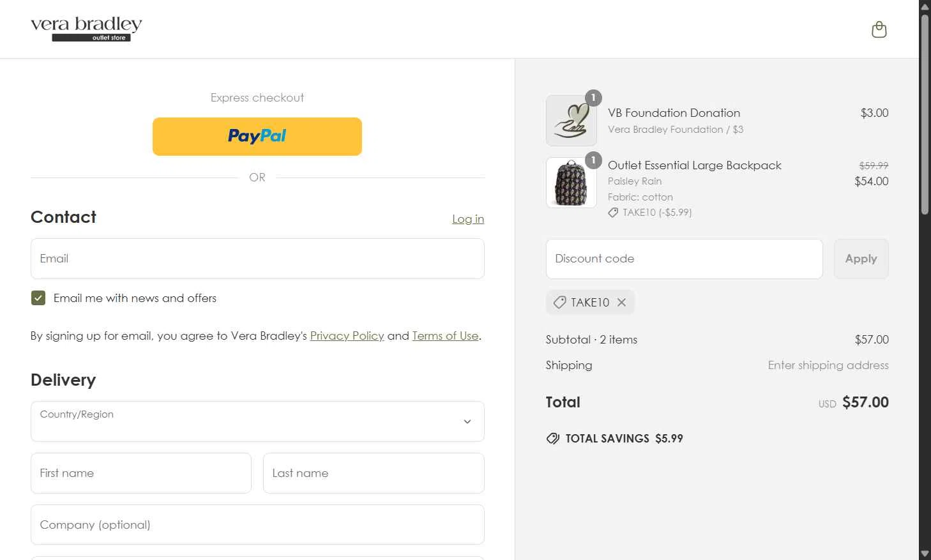Click the Country/Region chevron arrow
The height and width of the screenshot is (560, 931).
click(x=467, y=421)
